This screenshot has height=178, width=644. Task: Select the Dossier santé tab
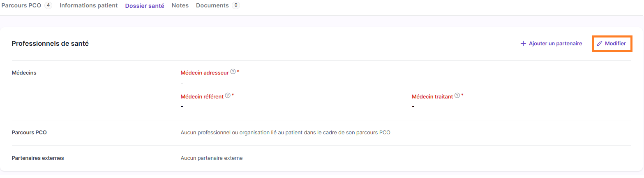(x=145, y=6)
